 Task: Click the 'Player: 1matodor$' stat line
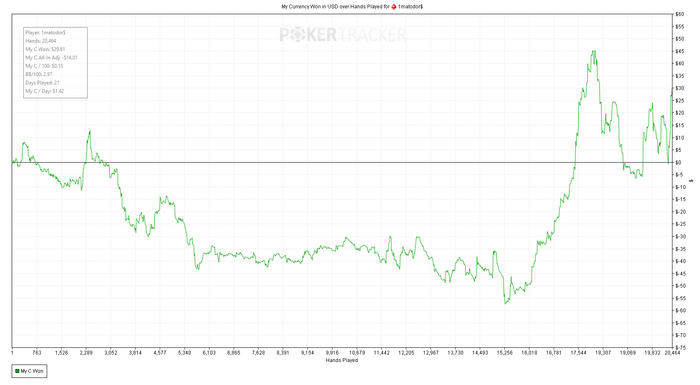[46, 33]
